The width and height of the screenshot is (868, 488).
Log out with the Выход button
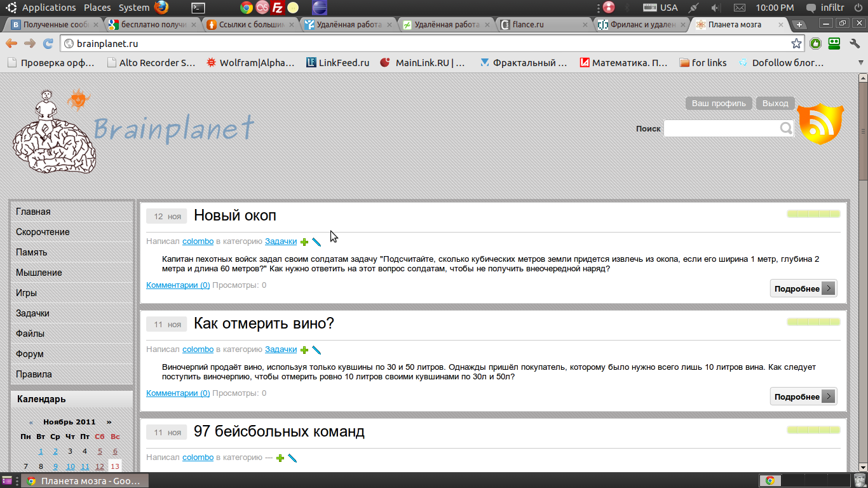coord(775,103)
